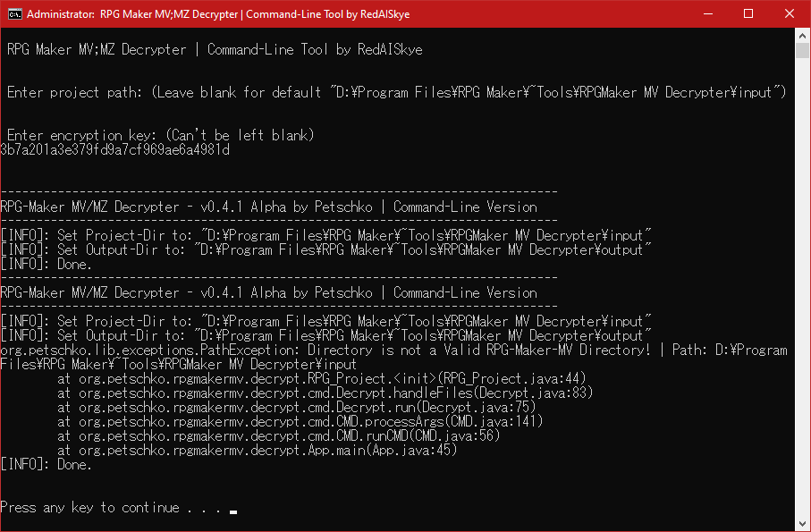The height and width of the screenshot is (532, 811).
Task: Click the 'RPG_Project.java:44' stack trace line
Action: (x=322, y=378)
